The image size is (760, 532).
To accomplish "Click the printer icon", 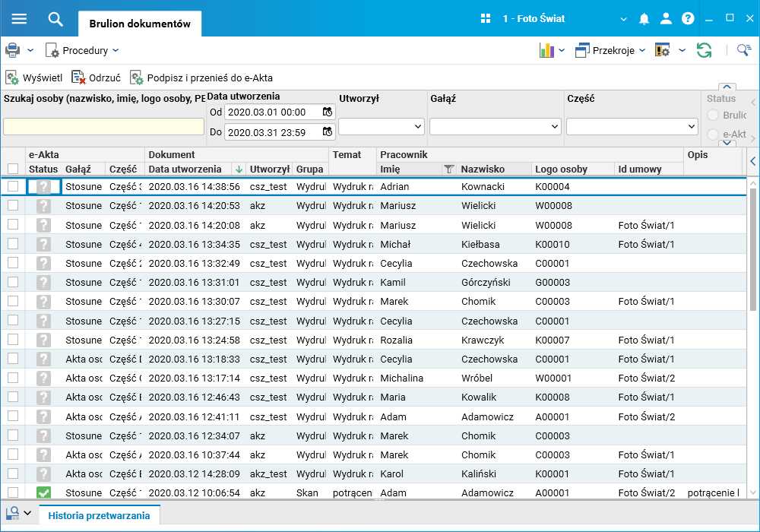I will pyautogui.click(x=14, y=50).
